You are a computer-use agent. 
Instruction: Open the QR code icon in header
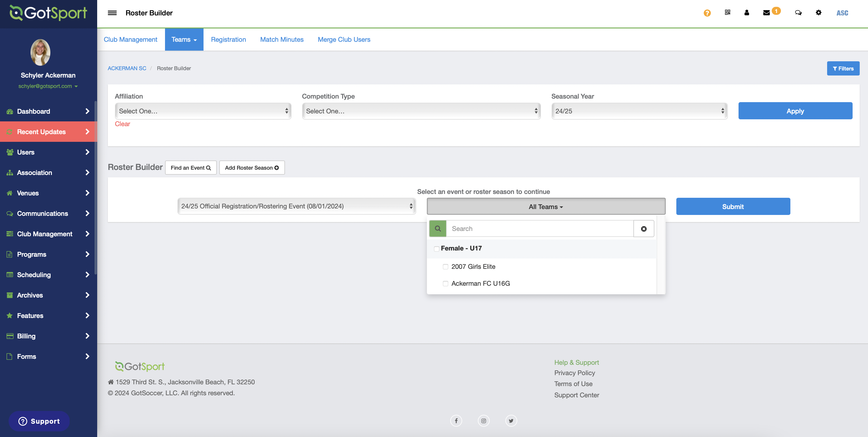coord(727,12)
